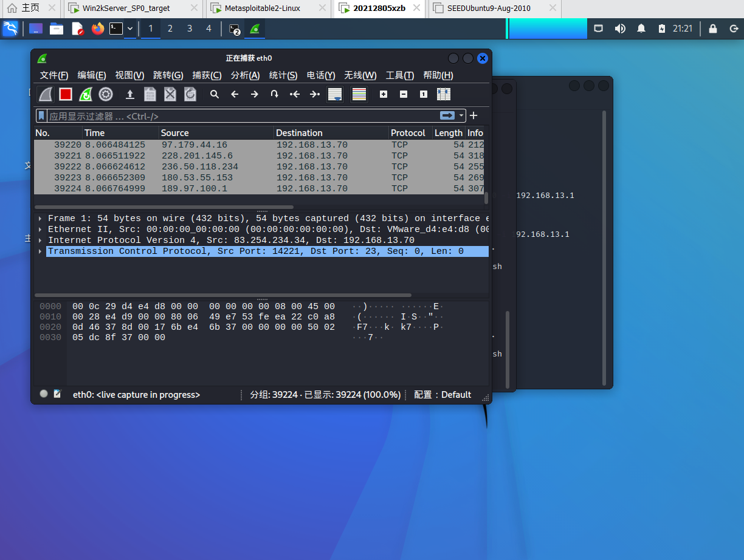Toggle auto-scroll during live capture

pyautogui.click(x=334, y=94)
